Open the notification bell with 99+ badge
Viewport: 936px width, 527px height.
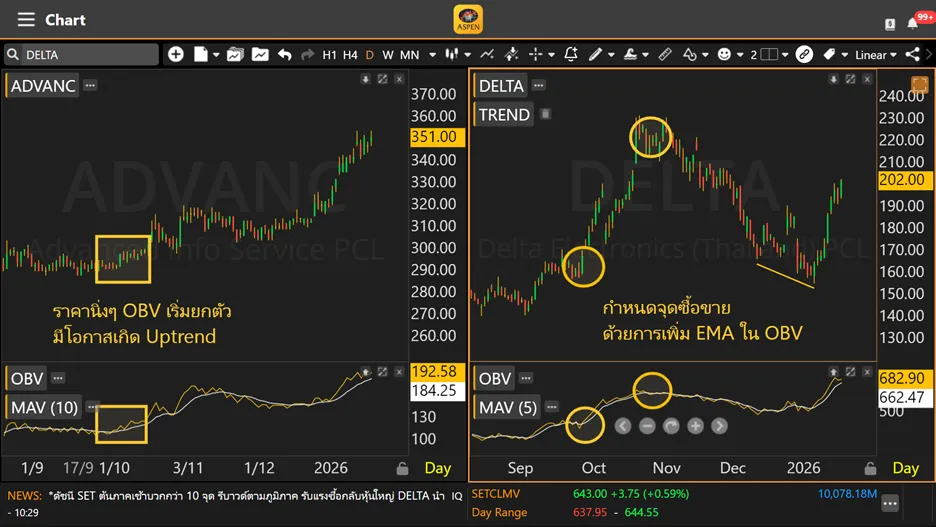click(x=913, y=22)
